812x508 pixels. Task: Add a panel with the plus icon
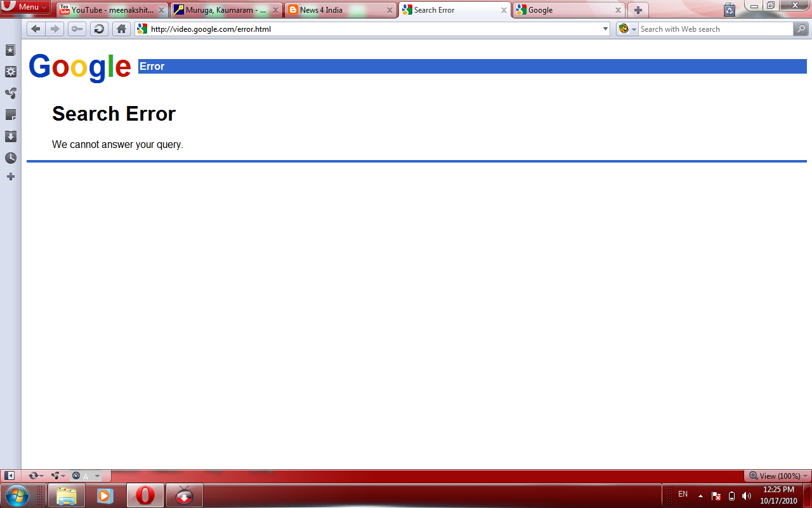[11, 177]
